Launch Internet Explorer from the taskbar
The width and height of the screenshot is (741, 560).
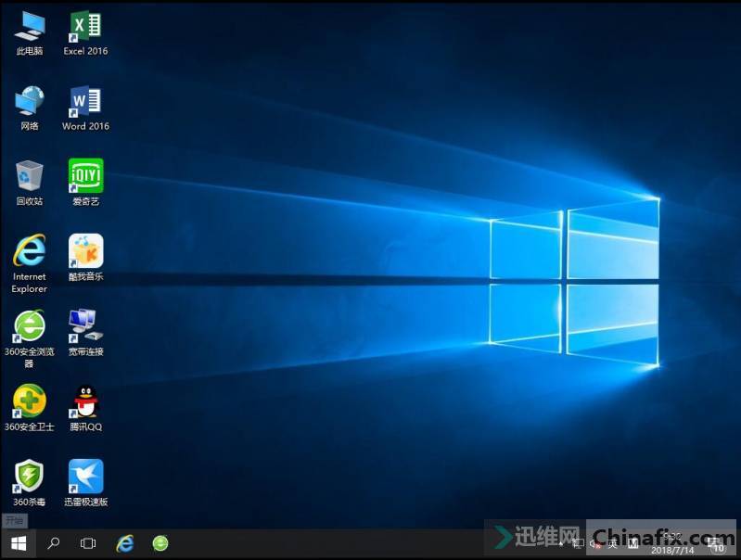coord(125,543)
